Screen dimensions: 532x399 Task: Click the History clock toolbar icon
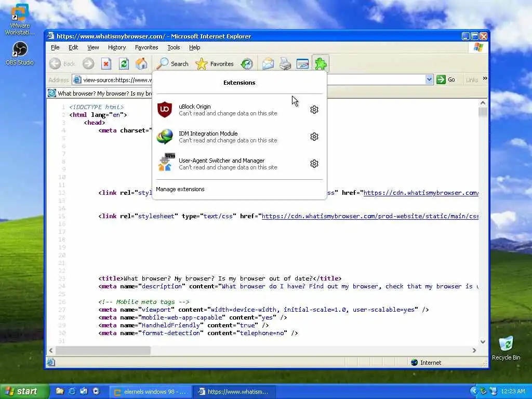[x=247, y=64]
